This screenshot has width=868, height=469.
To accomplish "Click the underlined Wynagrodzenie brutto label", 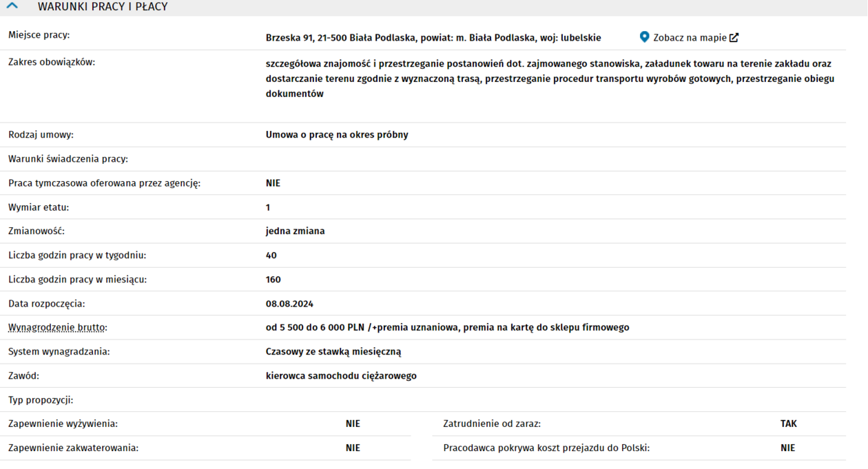I will click(58, 328).
